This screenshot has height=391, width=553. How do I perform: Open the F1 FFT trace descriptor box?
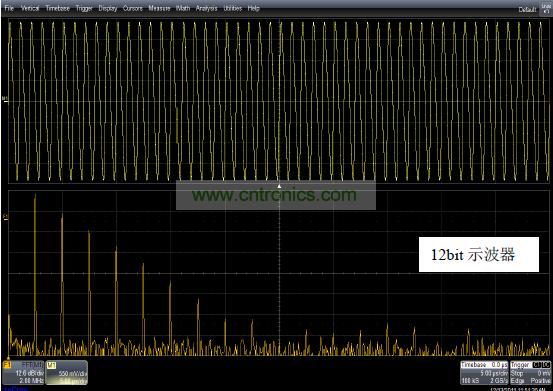click(x=23, y=372)
